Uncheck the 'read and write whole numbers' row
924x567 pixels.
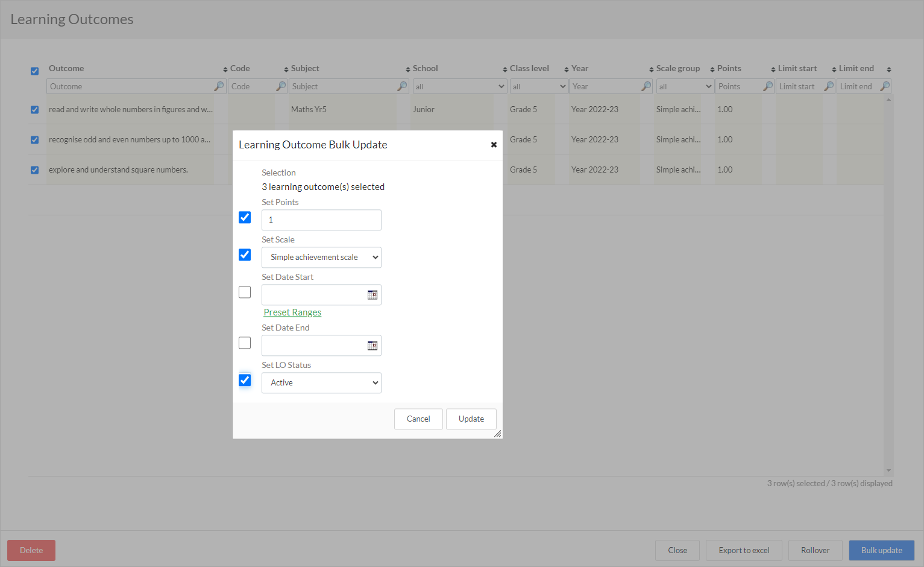(x=34, y=110)
